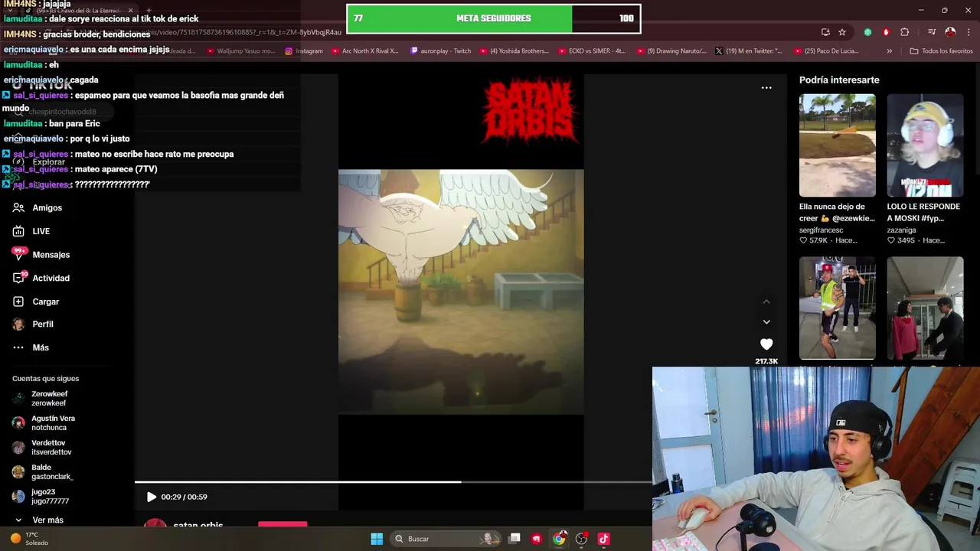The width and height of the screenshot is (980, 551).
Task: Open Chrome profile avatar
Action: pyautogui.click(x=950, y=32)
